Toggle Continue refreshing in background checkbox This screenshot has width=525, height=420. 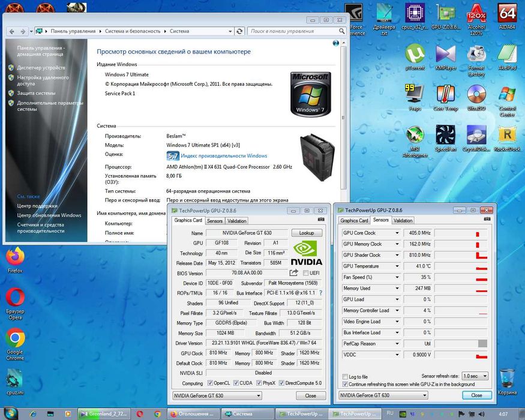pyautogui.click(x=345, y=384)
